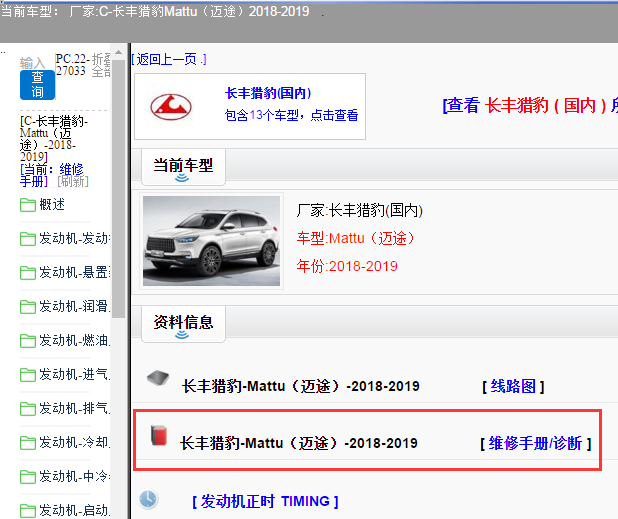Viewport: 618px width, 519px height.
Task: Open the 发动机-中冷 folder tree item
Action: click(x=74, y=476)
